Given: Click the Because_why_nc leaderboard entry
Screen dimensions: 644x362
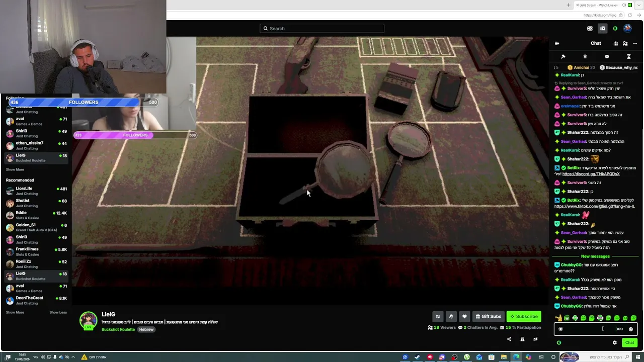Looking at the screenshot, I should pyautogui.click(x=619, y=67).
